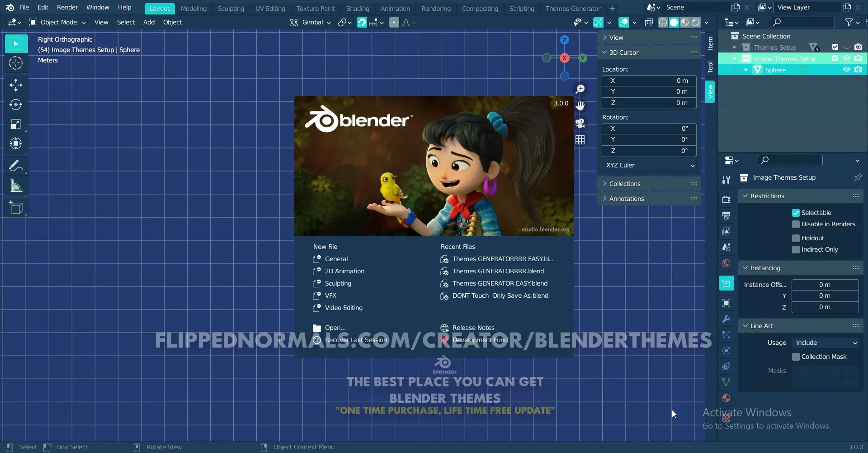Select the Transform tool
Viewport: 868px width, 453px height.
(16, 143)
